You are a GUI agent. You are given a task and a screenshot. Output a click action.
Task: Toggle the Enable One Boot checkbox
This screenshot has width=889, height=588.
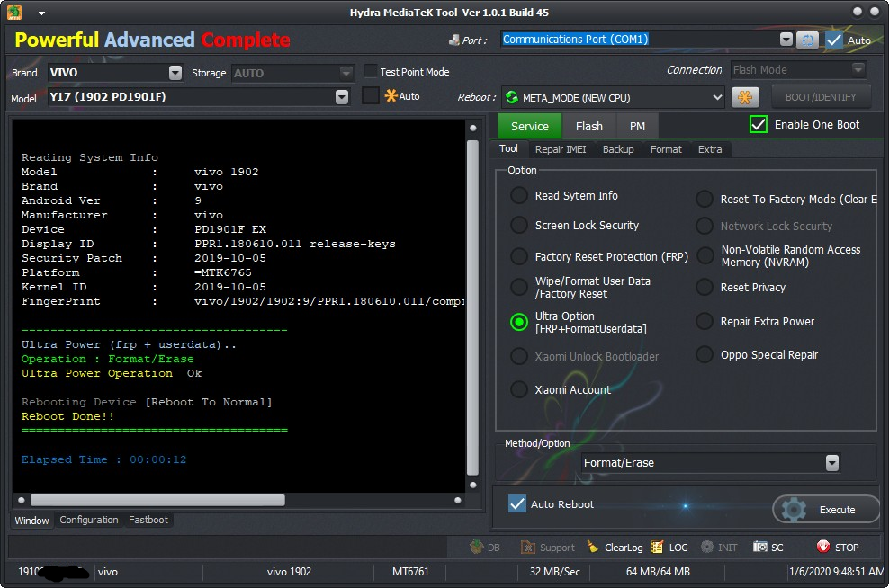coord(759,125)
